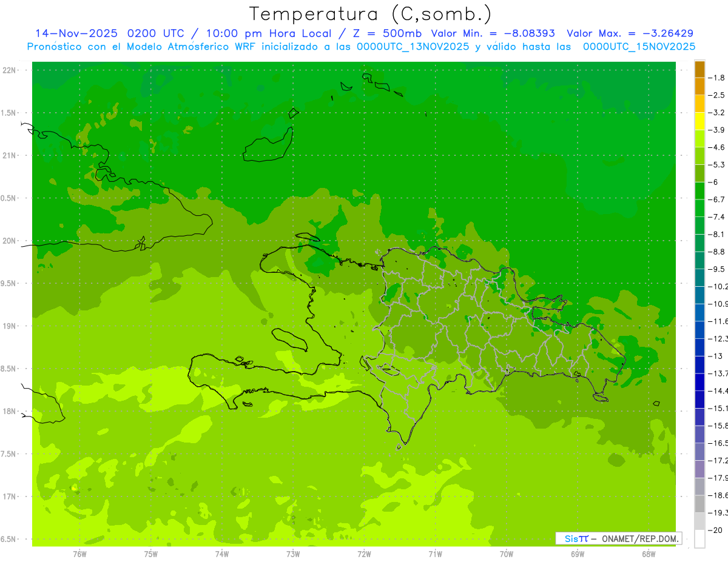Click the '-9.5' color scale value
The image size is (728, 562).
(716, 269)
